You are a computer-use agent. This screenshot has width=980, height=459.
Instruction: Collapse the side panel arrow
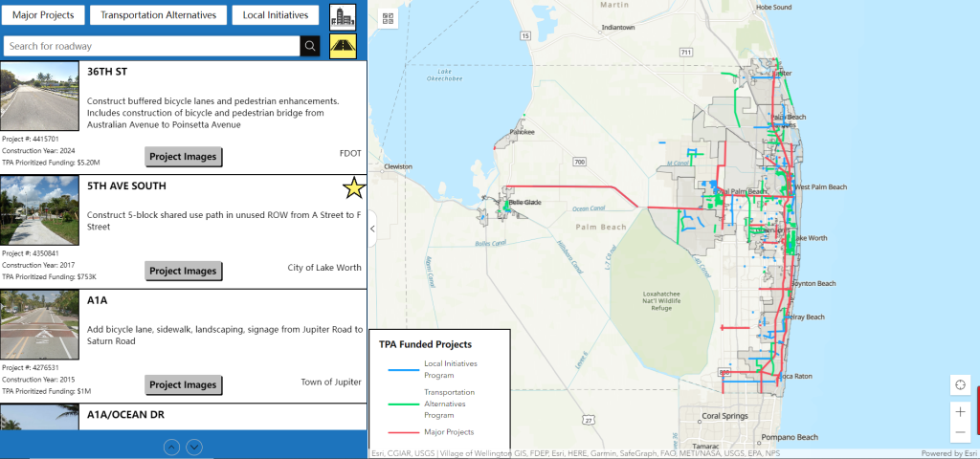pos(372,229)
